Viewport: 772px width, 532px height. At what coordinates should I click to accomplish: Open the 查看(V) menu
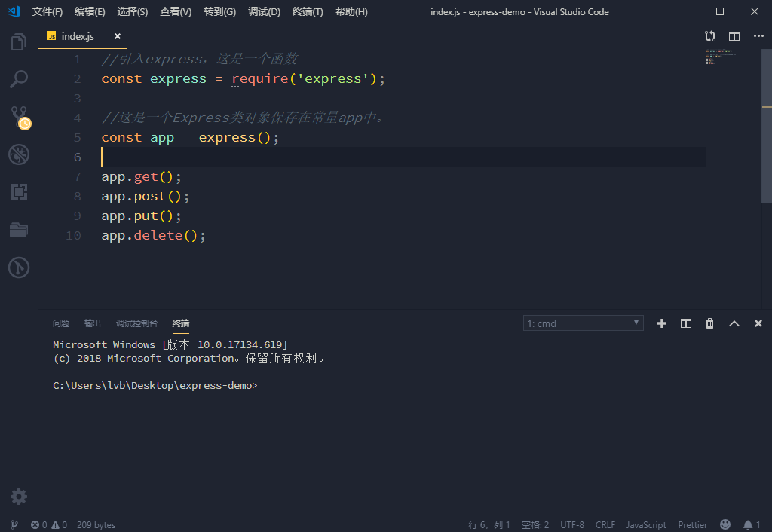point(176,12)
